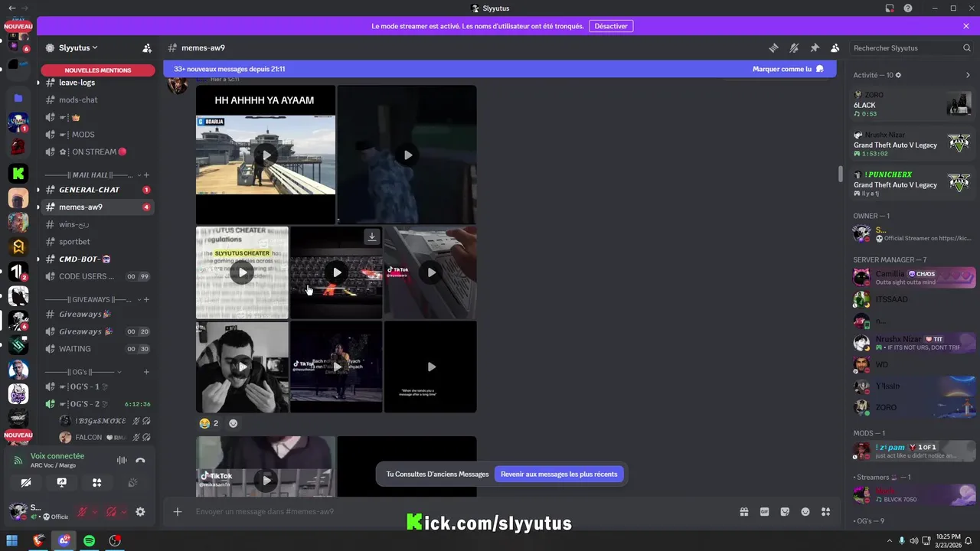
Task: Open Spotify from the Windows taskbar
Action: 89,541
